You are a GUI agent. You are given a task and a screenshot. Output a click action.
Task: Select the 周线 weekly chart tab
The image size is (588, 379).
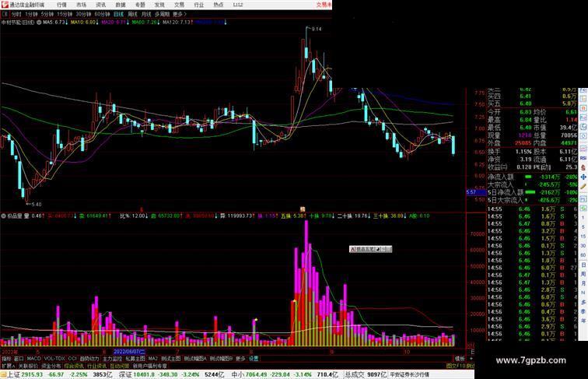pyautogui.click(x=132, y=14)
